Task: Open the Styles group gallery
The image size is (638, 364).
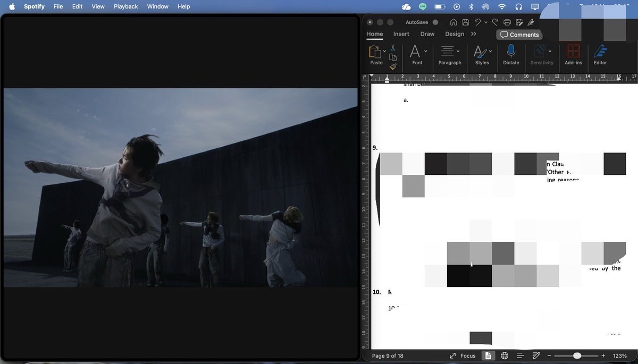Action: coord(482,55)
